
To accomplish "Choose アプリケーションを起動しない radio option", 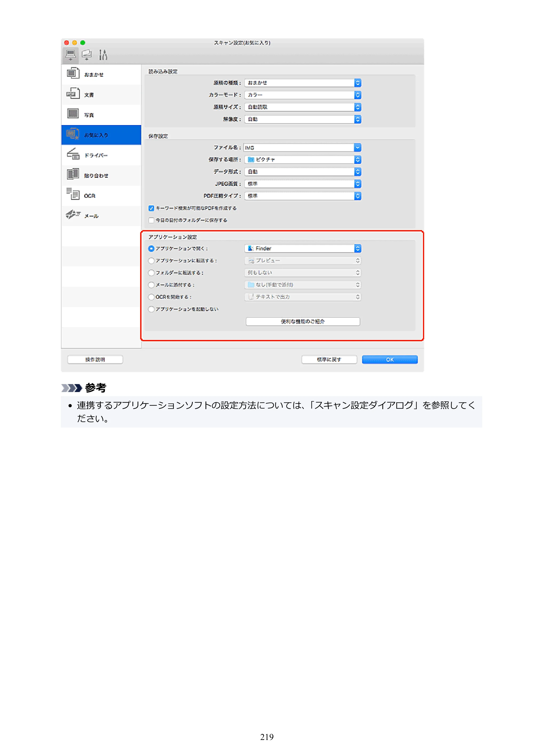I will [151, 309].
